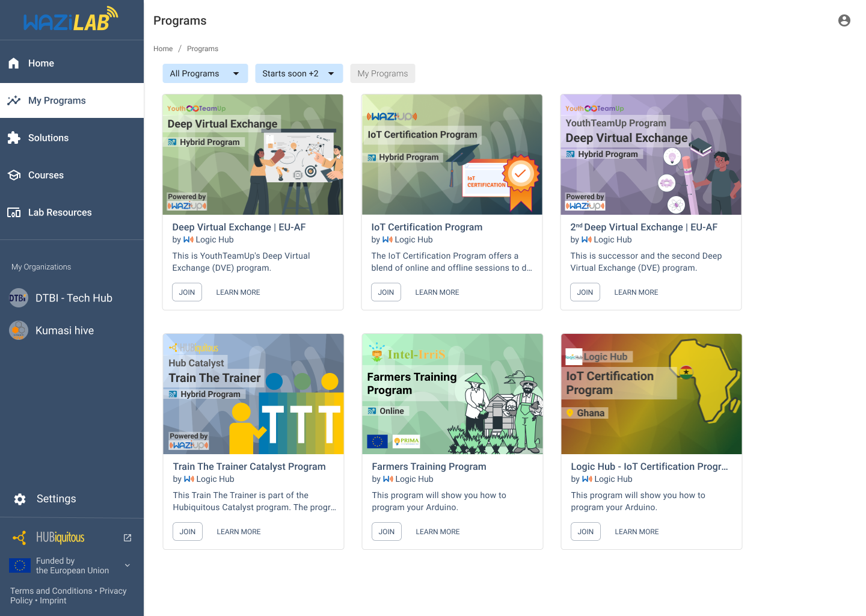The width and height of the screenshot is (866, 616).
Task: Click the Solutions puzzle piece icon
Action: coord(14,138)
